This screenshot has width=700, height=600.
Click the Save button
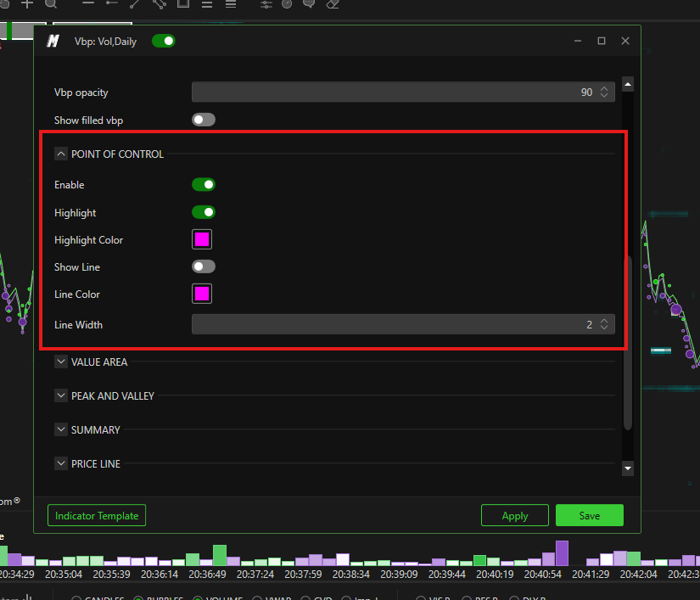[590, 515]
